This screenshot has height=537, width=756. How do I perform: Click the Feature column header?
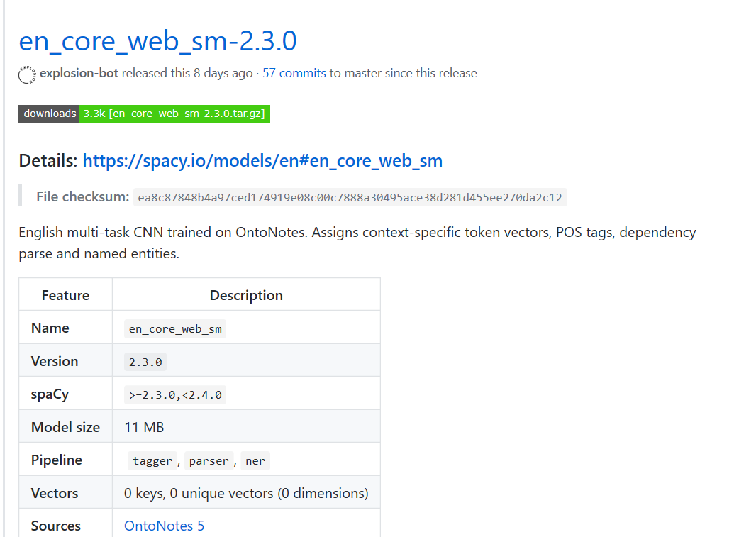(x=65, y=295)
